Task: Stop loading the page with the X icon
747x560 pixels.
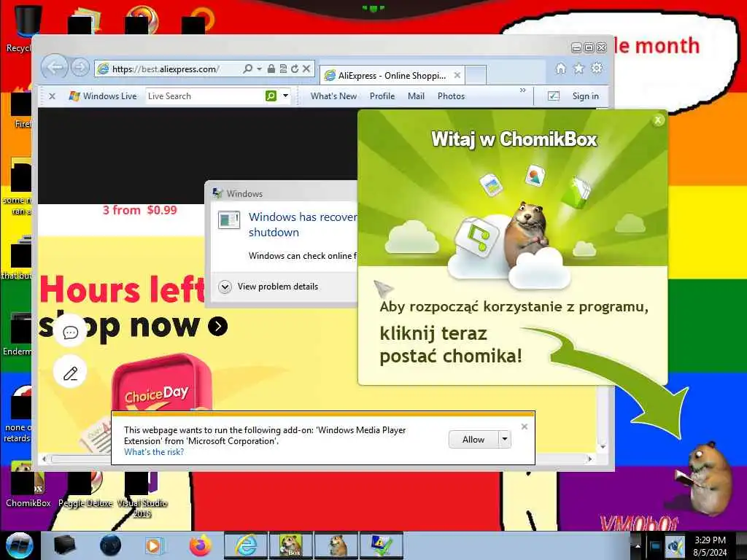Action: click(306, 69)
